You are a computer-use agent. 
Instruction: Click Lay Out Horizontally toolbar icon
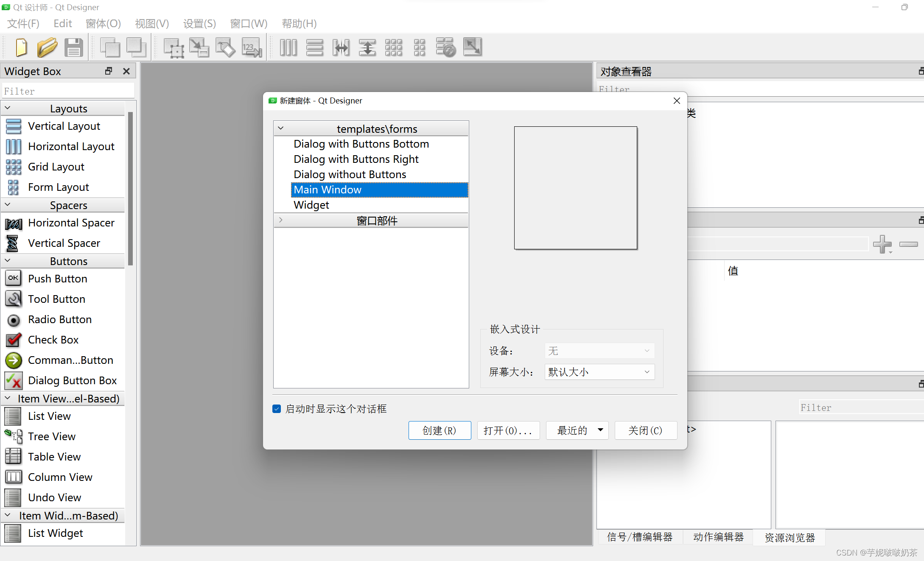288,47
